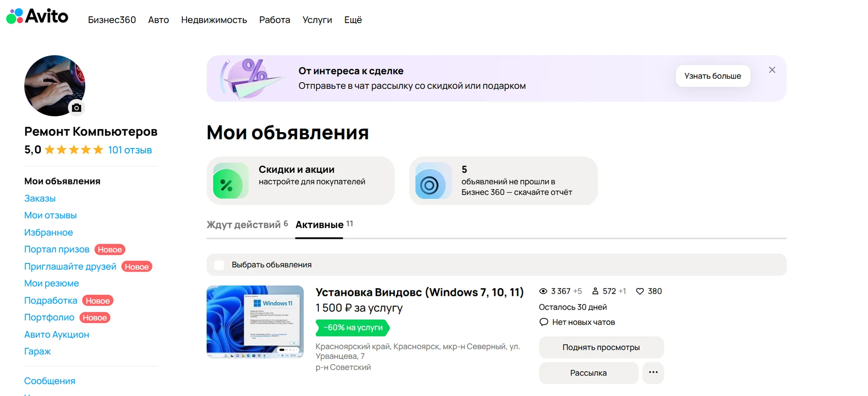The width and height of the screenshot is (868, 396).
Task: Go to Избранное in sidebar
Action: point(48,232)
